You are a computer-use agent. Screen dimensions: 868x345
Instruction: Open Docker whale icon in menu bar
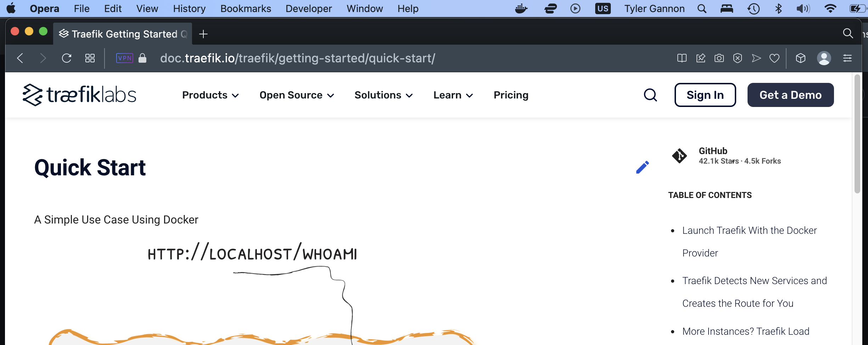(x=522, y=9)
